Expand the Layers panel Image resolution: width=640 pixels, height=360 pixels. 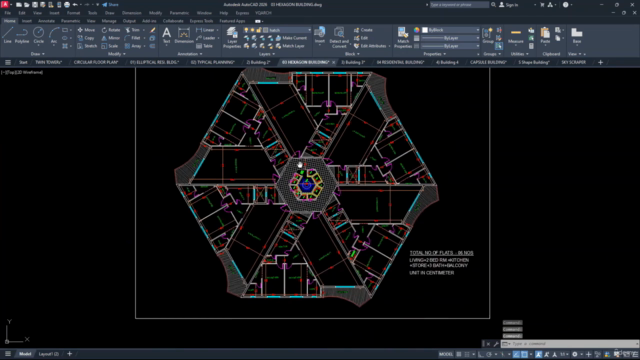coord(267,54)
